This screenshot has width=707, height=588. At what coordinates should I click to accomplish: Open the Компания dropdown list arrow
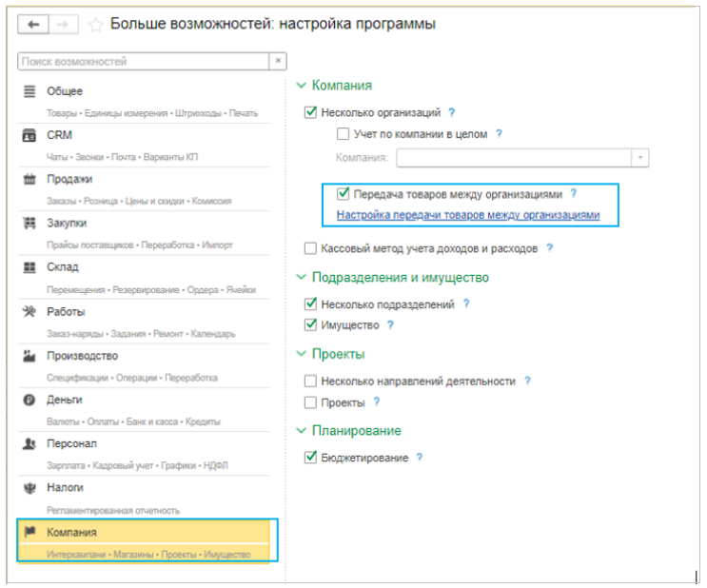point(641,158)
